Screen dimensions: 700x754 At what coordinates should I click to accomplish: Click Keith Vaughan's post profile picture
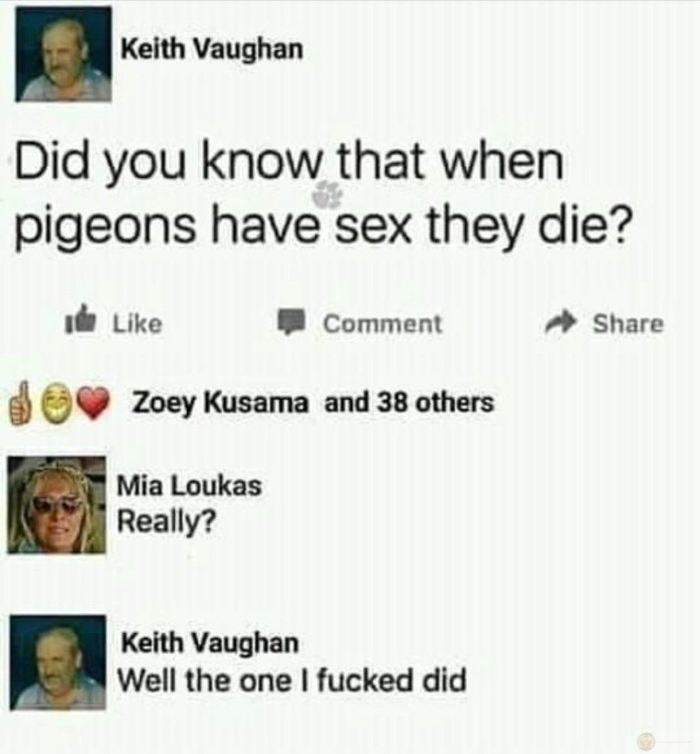click(63, 54)
